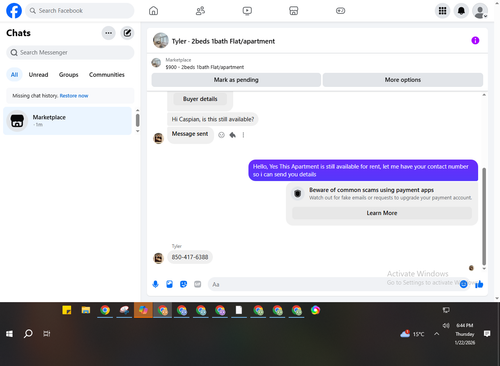Image resolution: width=500 pixels, height=366 pixels.
Task: Click the Tyler listing profile thumbnail
Action: [x=160, y=41]
